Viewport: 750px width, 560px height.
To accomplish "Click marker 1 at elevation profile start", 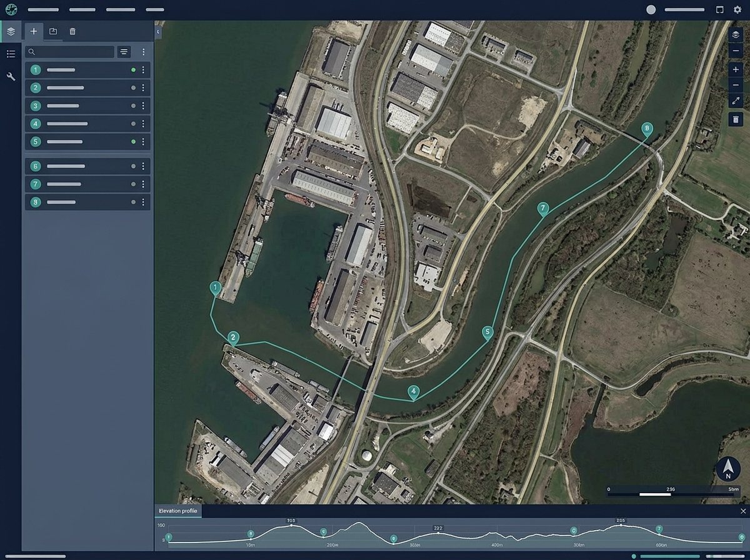I will [x=169, y=537].
